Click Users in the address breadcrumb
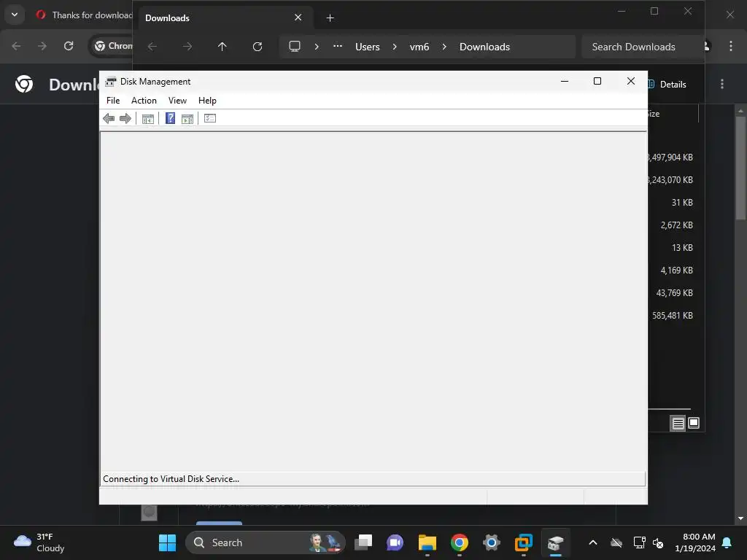This screenshot has width=747, height=560. point(368,47)
